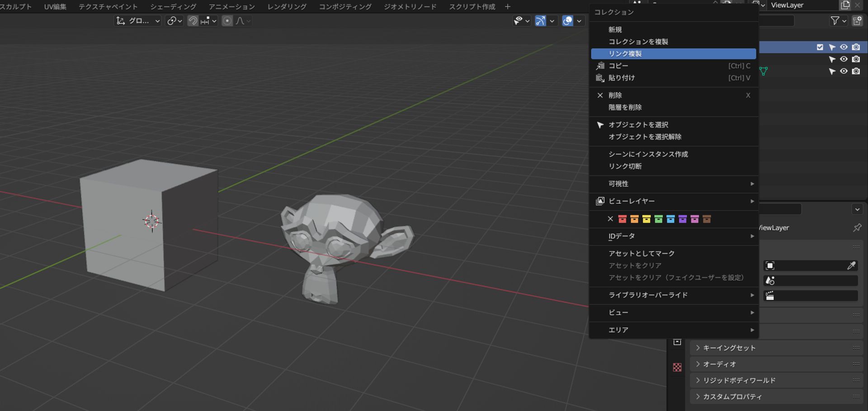The image size is (868, 411).
Task: Hide the top collection using its eye icon
Action: (x=844, y=47)
